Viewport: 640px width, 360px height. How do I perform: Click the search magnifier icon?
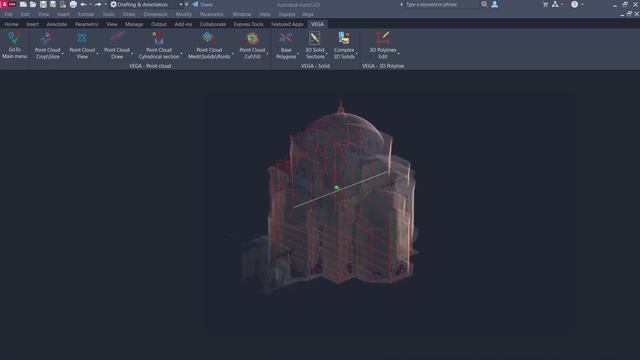coord(484,4)
